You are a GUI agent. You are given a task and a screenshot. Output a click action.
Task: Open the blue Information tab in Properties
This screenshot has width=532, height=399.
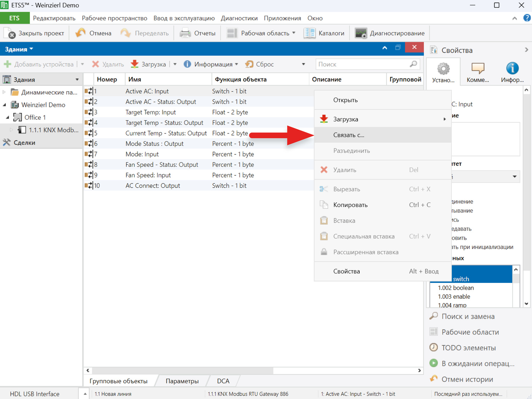coord(512,72)
